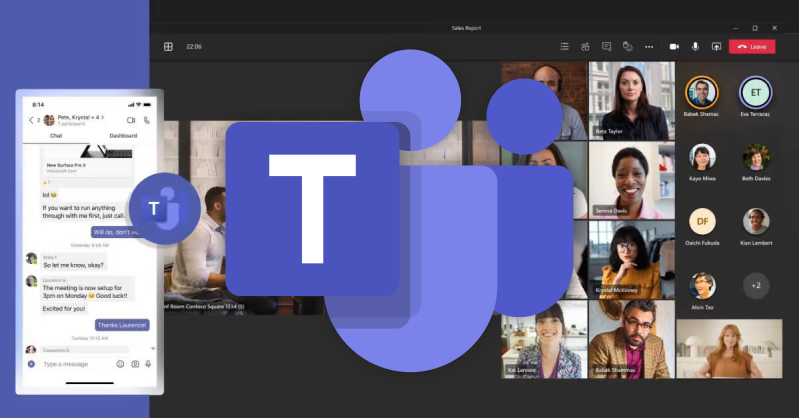
Task: Switch to the Dashboard tab on phone
Action: pos(123,136)
